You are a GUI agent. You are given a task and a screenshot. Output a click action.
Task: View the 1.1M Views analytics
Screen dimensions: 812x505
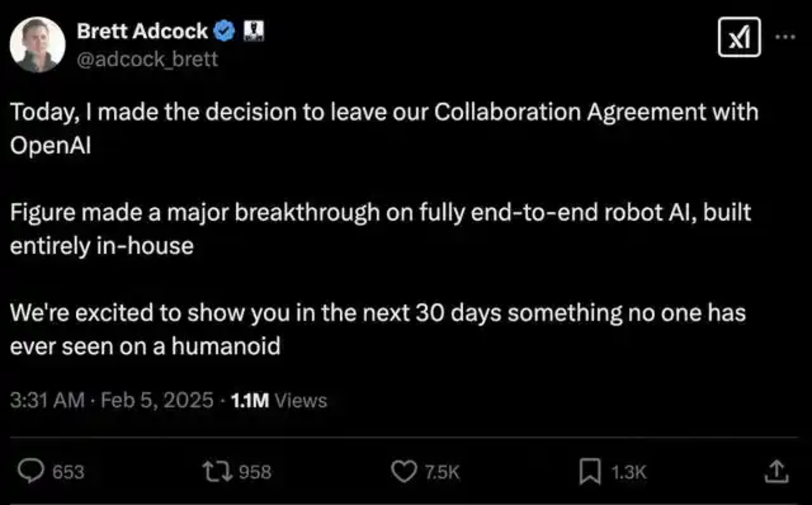[279, 400]
